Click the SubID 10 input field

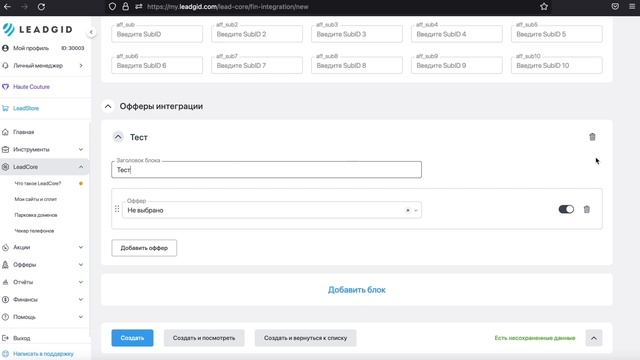[x=557, y=65]
